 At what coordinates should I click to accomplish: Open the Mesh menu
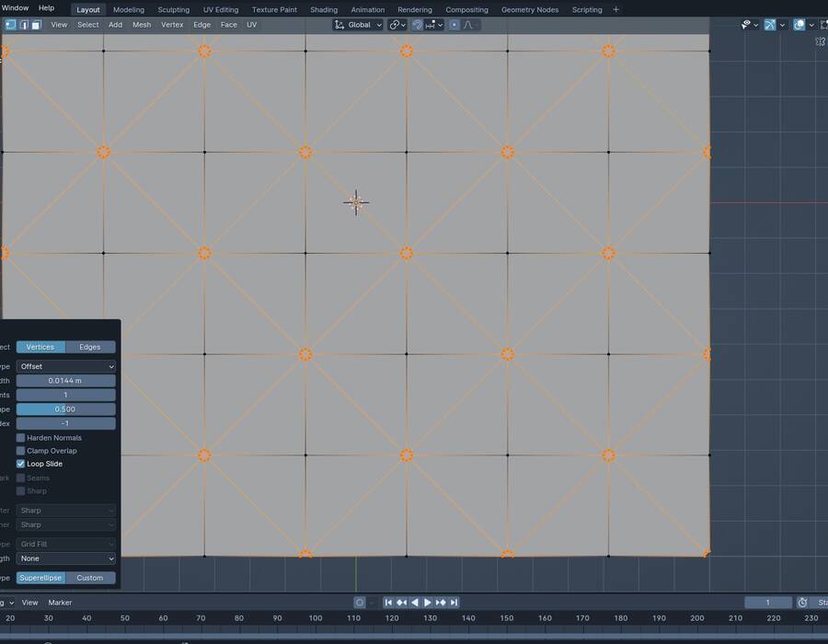pyautogui.click(x=142, y=25)
